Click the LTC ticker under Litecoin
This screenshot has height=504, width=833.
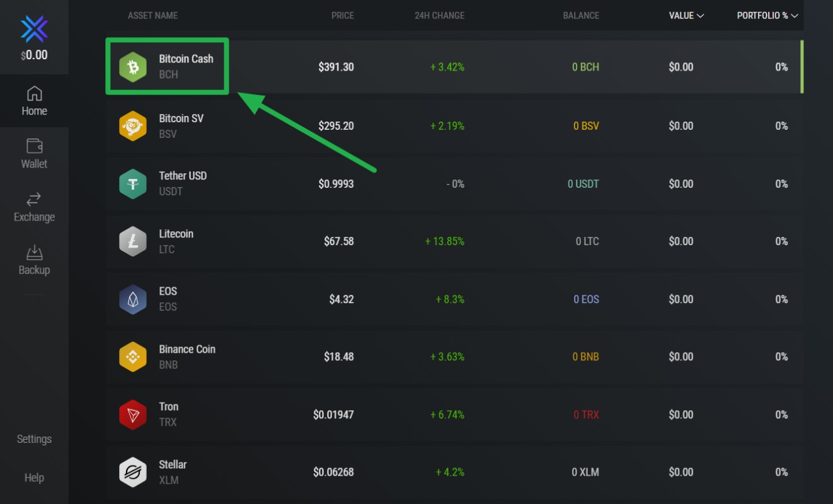[x=167, y=249]
